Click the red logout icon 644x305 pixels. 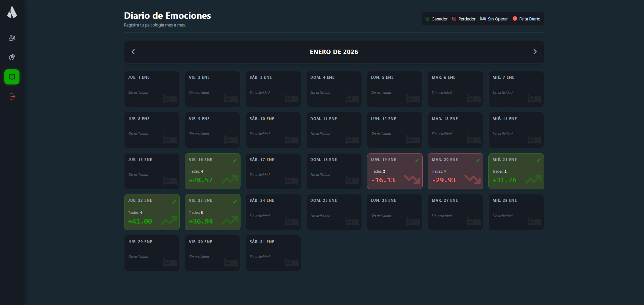[12, 97]
